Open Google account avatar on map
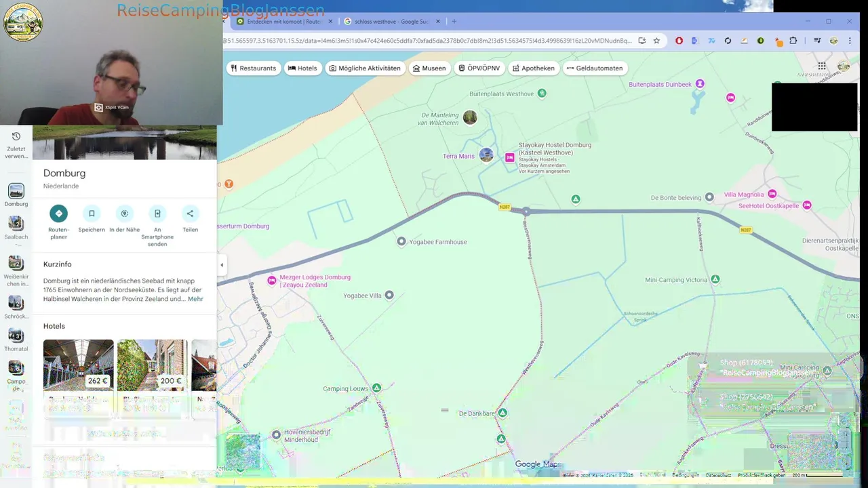 [x=844, y=66]
